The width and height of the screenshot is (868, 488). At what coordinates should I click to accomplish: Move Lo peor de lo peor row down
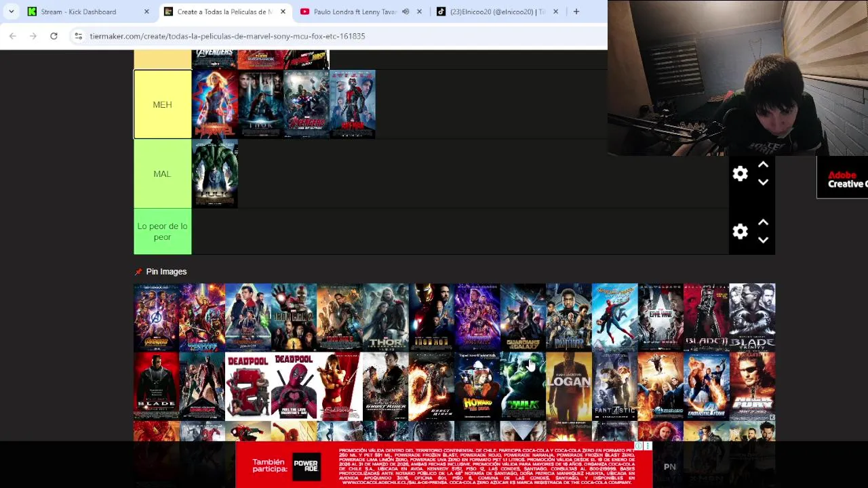(763, 240)
